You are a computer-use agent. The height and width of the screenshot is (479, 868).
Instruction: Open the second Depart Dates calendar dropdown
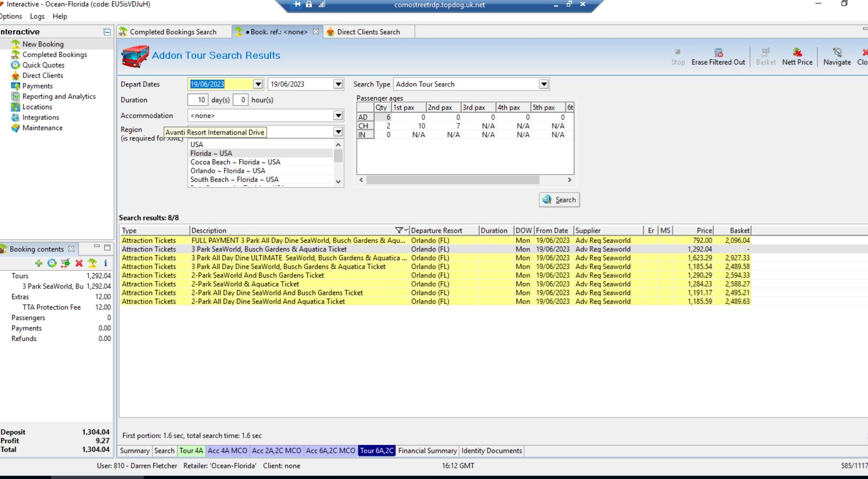point(338,84)
